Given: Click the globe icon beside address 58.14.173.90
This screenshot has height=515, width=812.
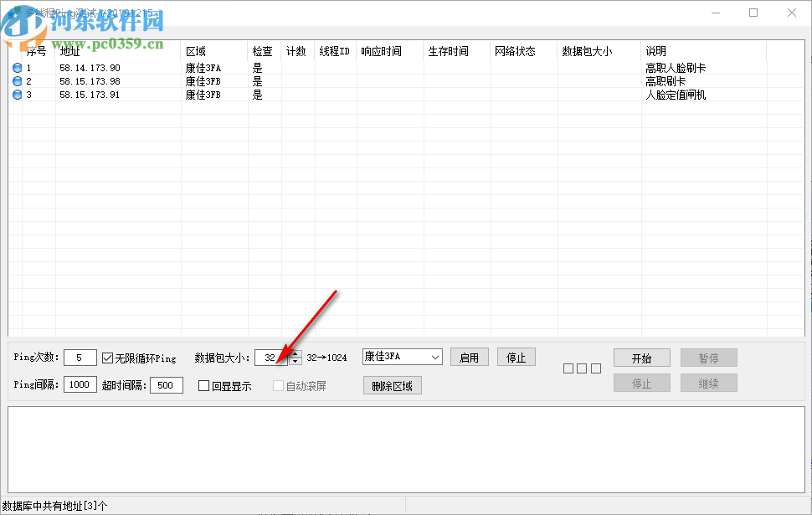Looking at the screenshot, I should click(x=17, y=66).
